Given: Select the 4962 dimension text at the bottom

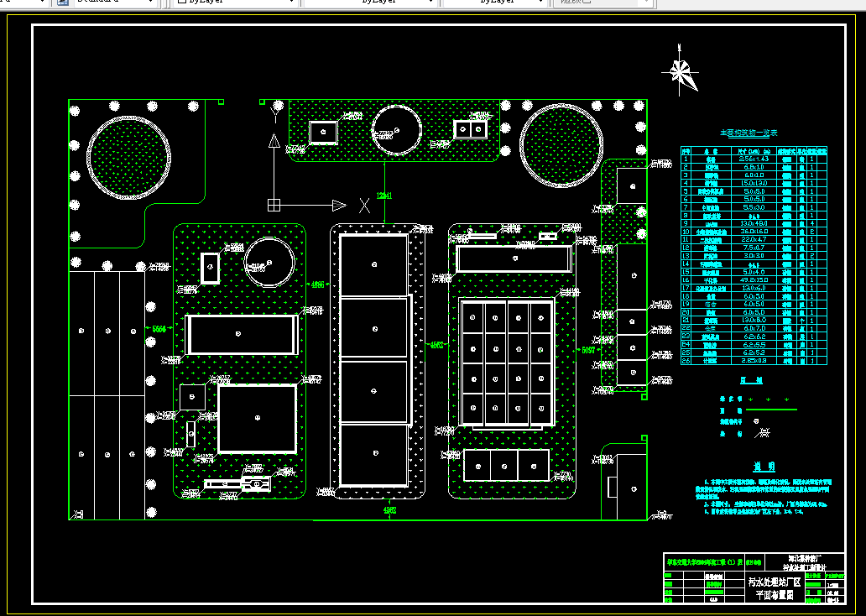Looking at the screenshot, I should (x=390, y=510).
